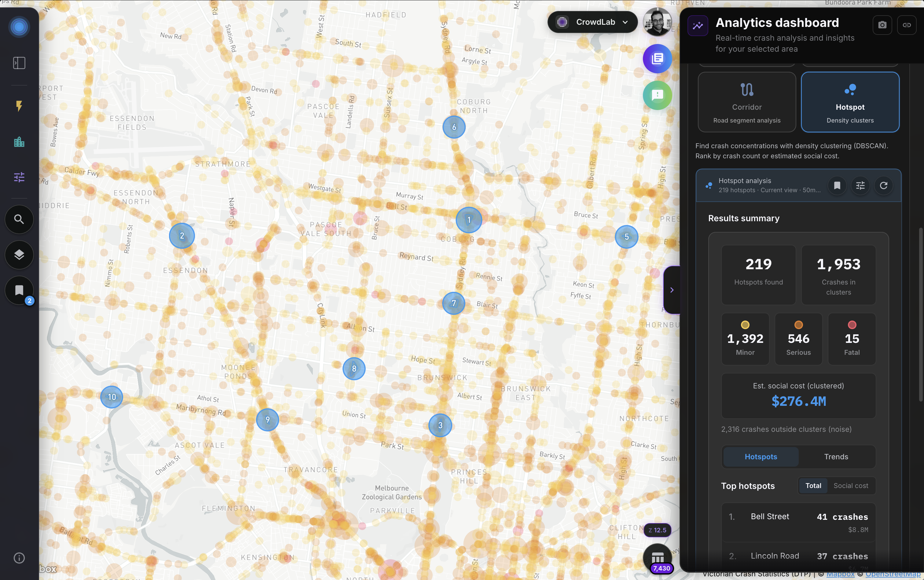Select hotspot marker 5 on the map

coord(626,237)
